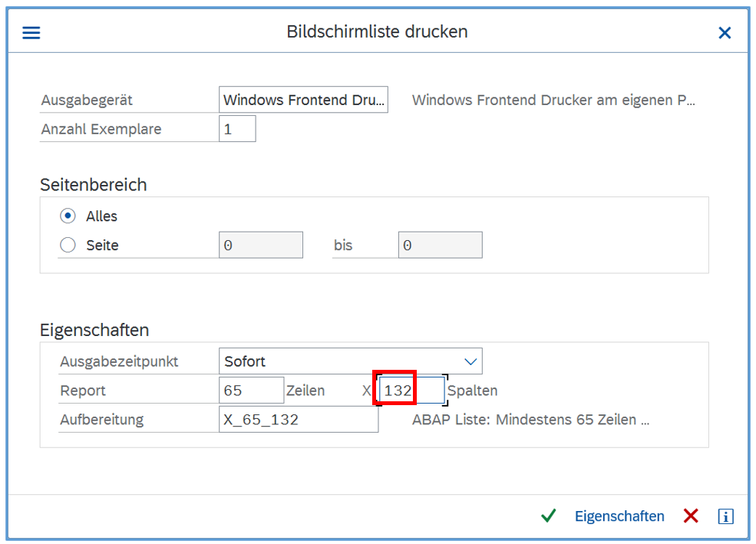Viewport: 756px width, 544px height.
Task: Open the info help icon
Action: (x=725, y=516)
